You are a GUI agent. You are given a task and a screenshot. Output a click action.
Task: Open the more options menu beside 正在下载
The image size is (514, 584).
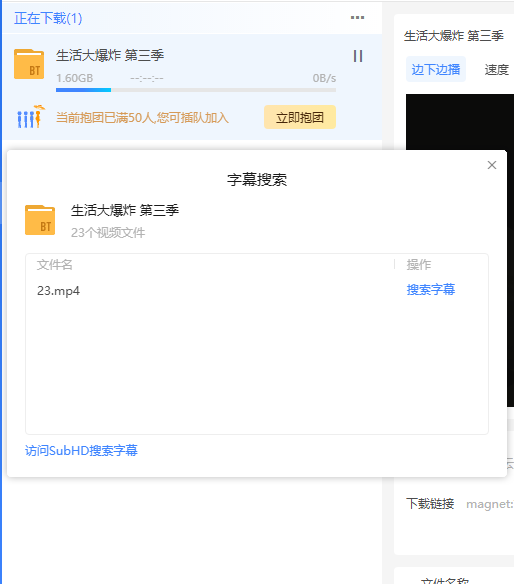pyautogui.click(x=357, y=18)
